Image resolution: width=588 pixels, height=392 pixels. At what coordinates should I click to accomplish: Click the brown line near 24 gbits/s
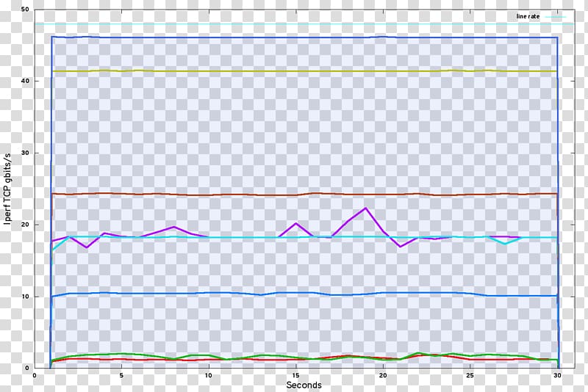[x=294, y=195]
